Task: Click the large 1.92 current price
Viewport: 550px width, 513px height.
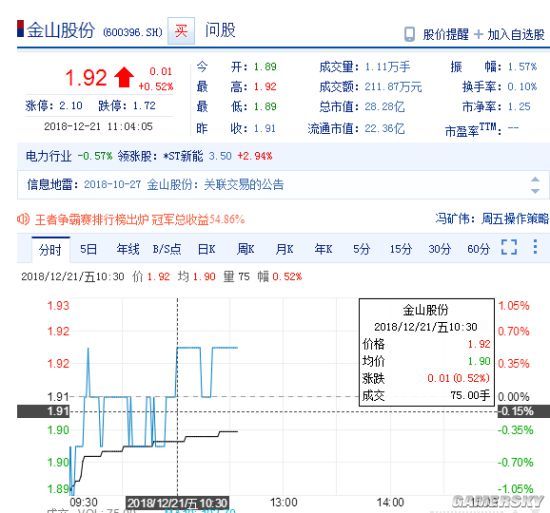Action: click(86, 77)
